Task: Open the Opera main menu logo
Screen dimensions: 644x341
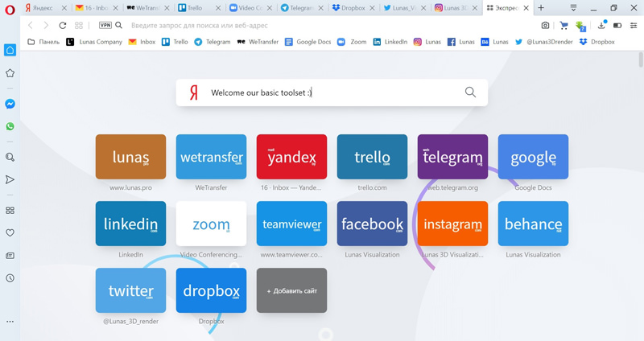Action: [10, 9]
